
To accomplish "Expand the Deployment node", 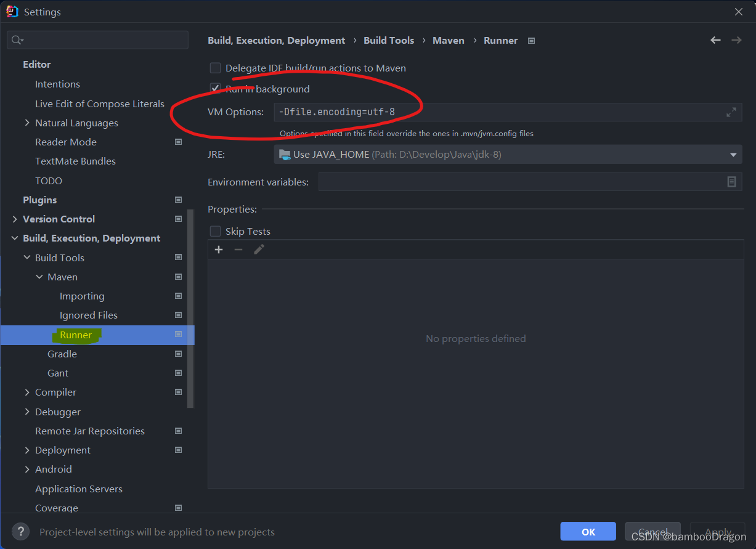I will tap(26, 450).
